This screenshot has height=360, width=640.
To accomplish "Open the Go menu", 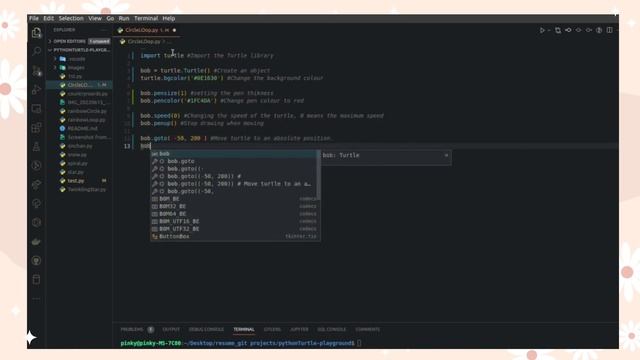I will 110,18.
